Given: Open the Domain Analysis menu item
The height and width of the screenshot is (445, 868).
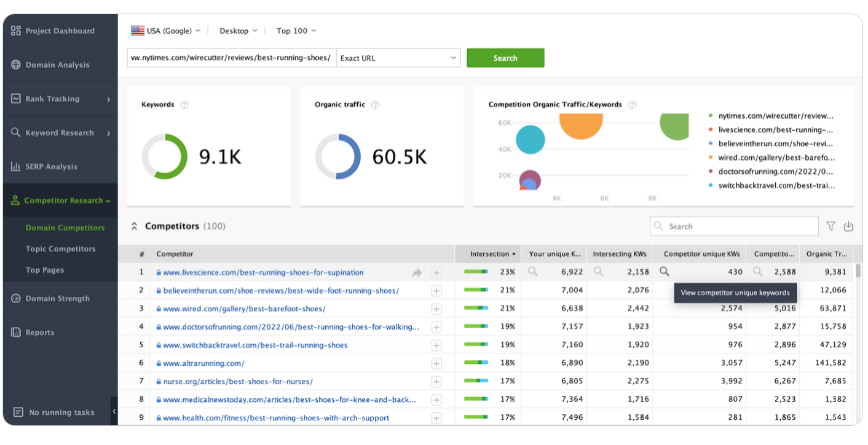Looking at the screenshot, I should coord(60,65).
